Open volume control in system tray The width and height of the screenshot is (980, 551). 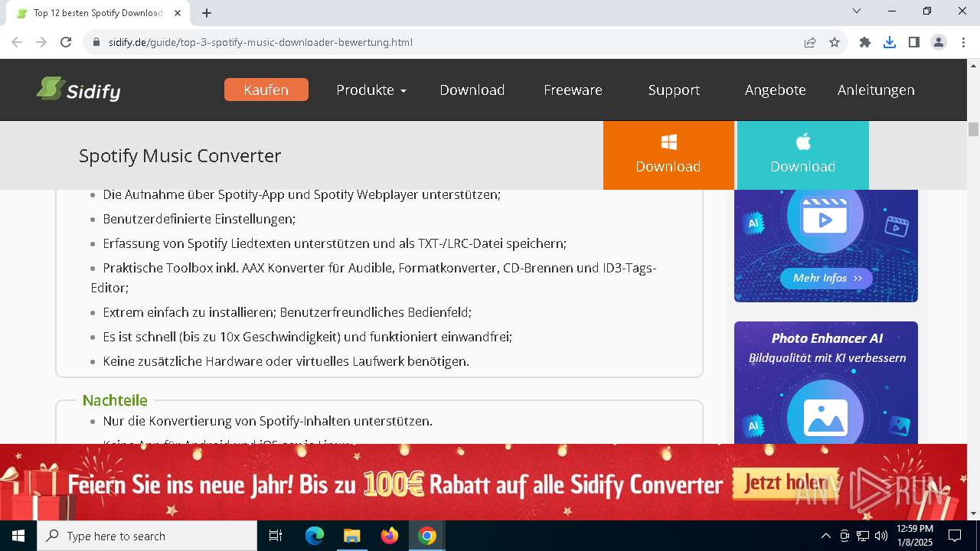880,536
